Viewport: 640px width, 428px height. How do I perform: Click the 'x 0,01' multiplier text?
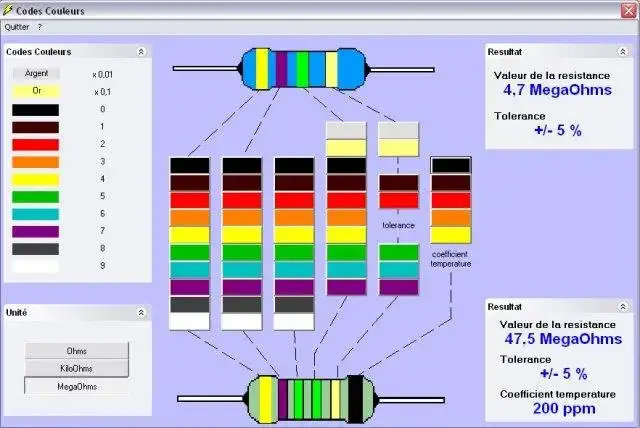point(102,75)
